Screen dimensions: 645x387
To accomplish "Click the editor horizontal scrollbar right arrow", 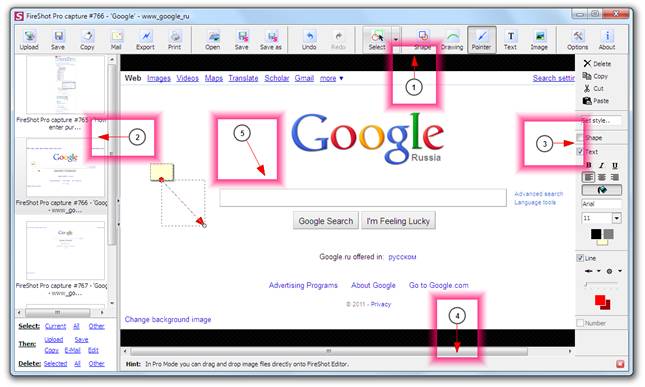I will (570, 351).
